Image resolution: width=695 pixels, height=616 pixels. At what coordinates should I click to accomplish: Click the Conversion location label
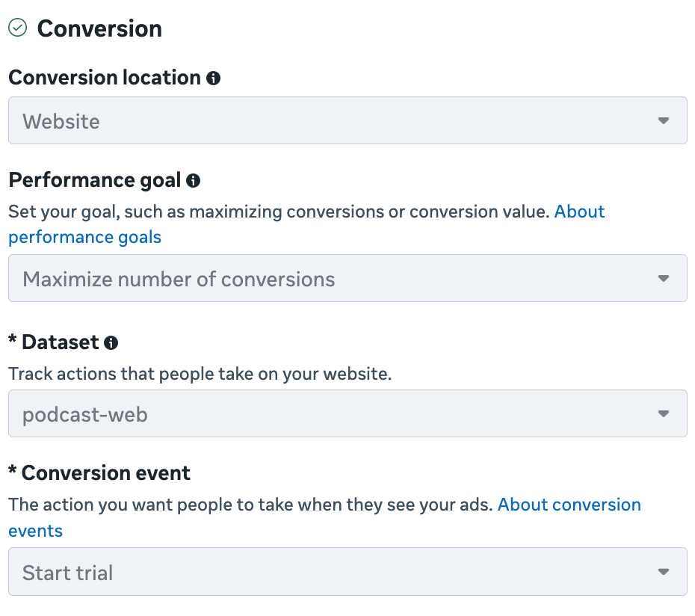click(105, 78)
